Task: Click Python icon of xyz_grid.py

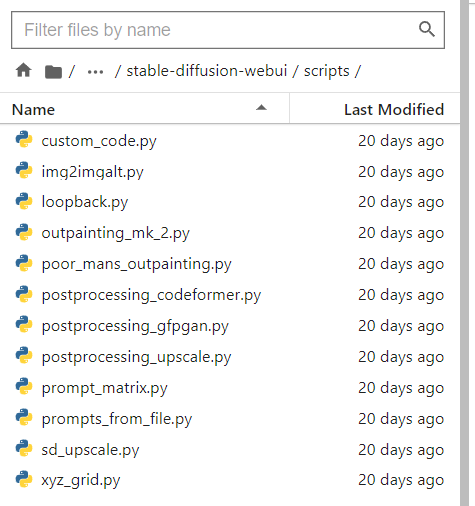Action: [24, 479]
